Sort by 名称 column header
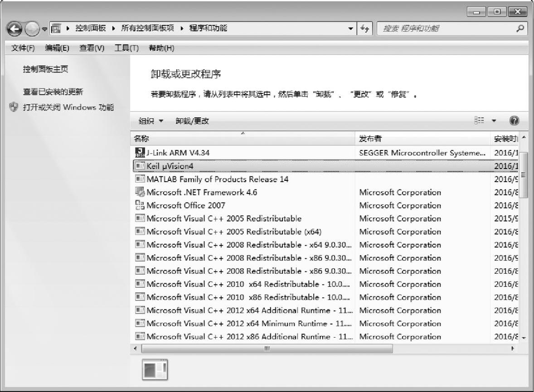Image resolution: width=534 pixels, height=392 pixels. click(x=243, y=139)
